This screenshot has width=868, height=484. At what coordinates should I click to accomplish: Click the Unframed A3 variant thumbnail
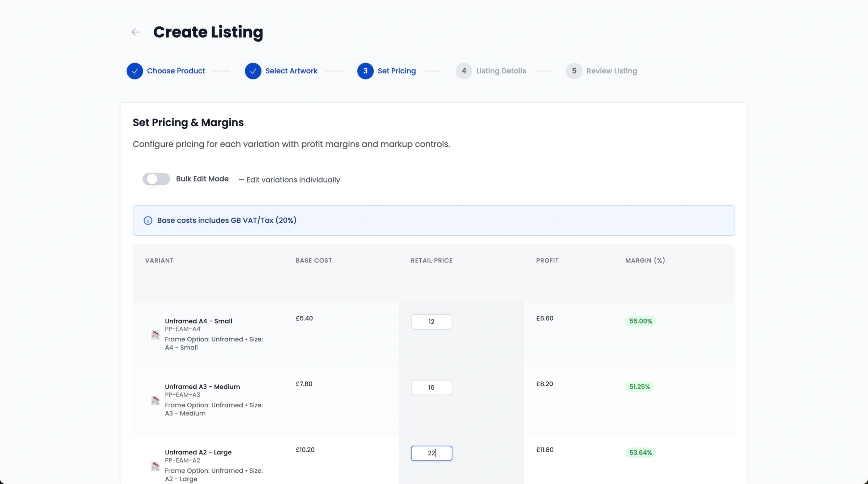point(155,400)
